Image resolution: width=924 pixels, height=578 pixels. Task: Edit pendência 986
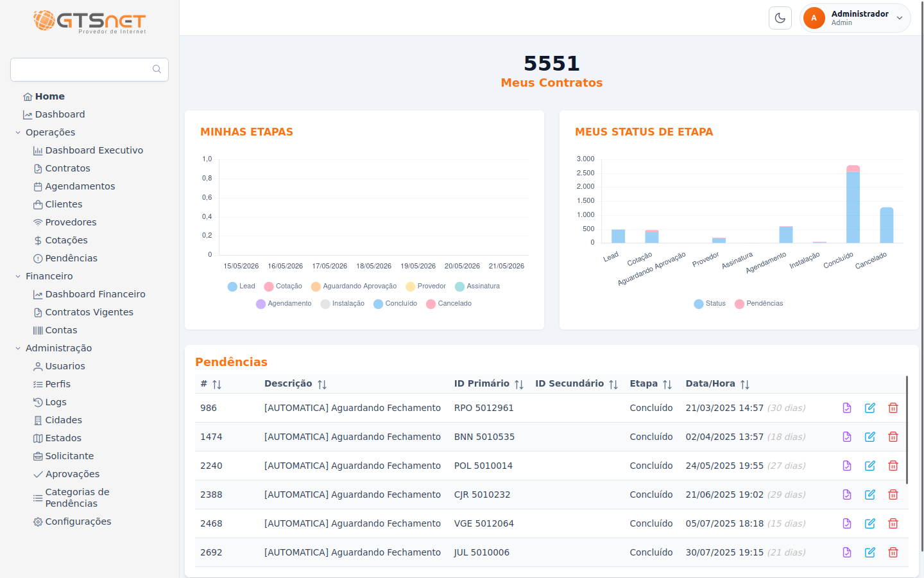pyautogui.click(x=870, y=408)
